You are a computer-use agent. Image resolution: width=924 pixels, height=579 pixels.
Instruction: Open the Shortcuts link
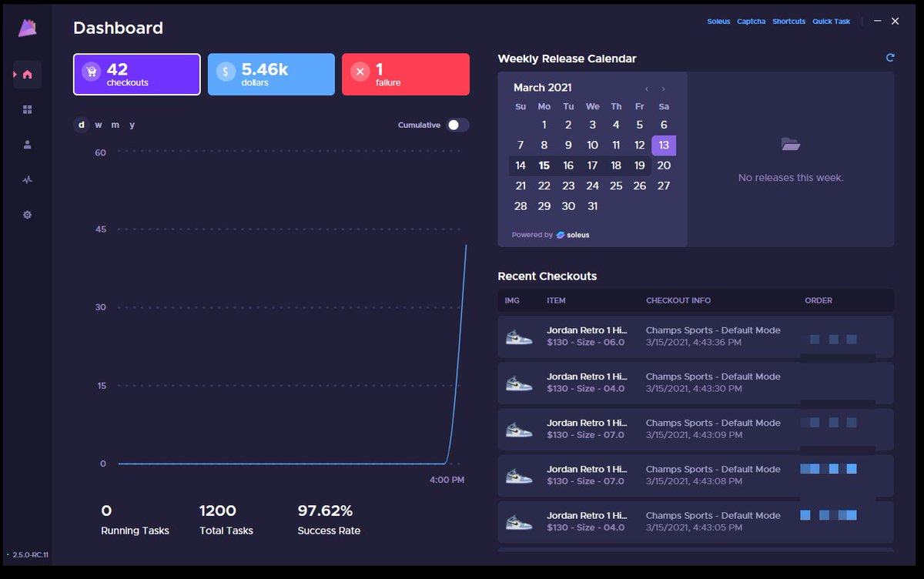click(x=789, y=22)
